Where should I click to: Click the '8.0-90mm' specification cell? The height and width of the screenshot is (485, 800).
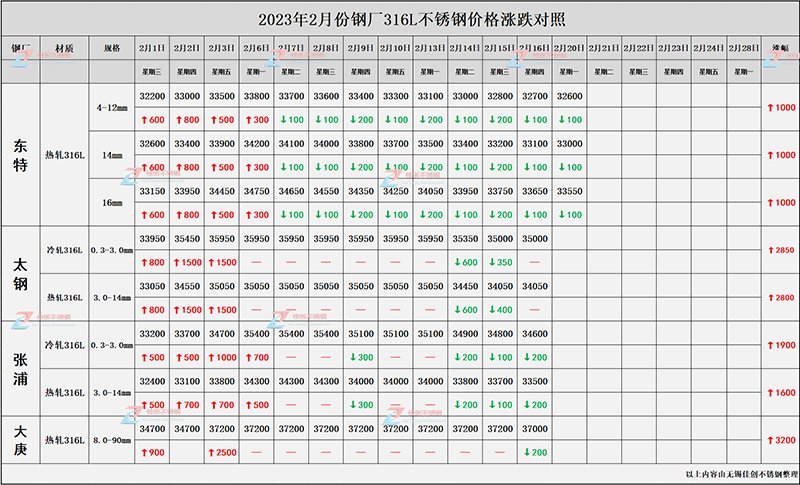tap(112, 440)
